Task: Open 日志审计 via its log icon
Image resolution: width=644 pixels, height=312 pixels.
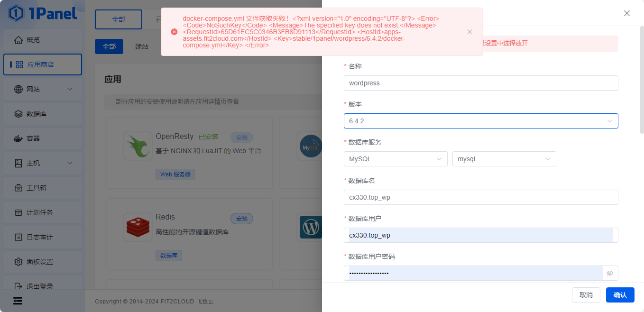Action: coord(18,237)
